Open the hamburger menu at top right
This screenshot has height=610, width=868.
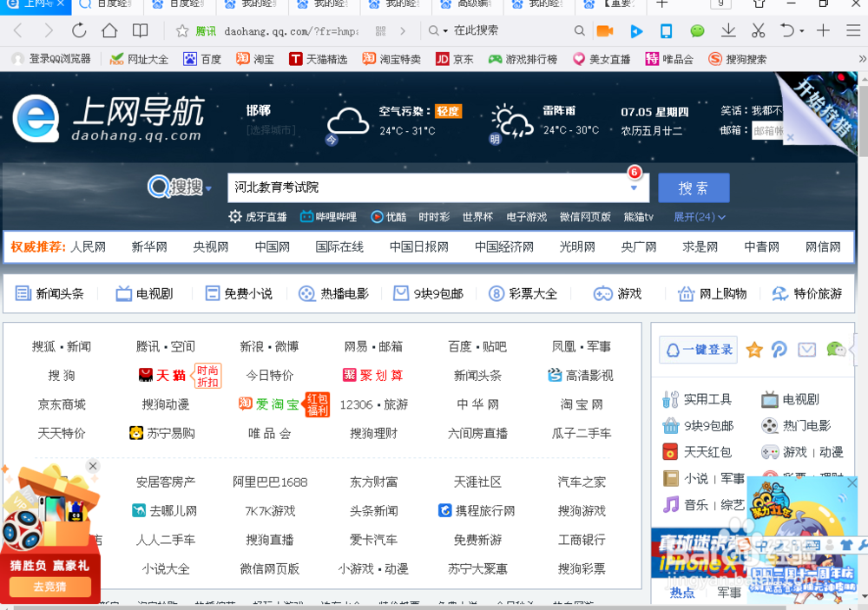(854, 30)
